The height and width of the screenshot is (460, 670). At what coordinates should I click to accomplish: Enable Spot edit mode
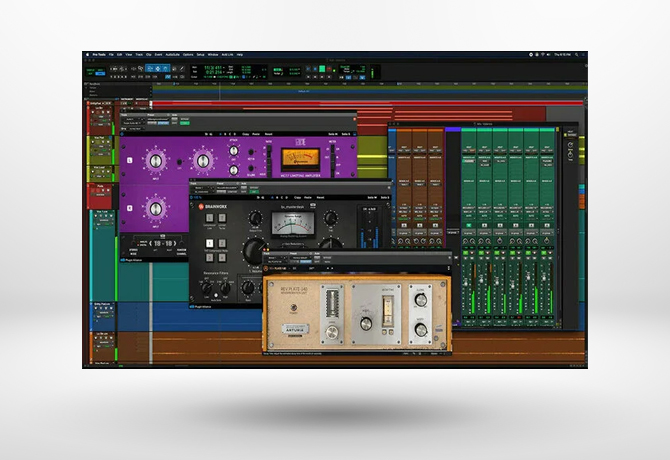[100, 69]
